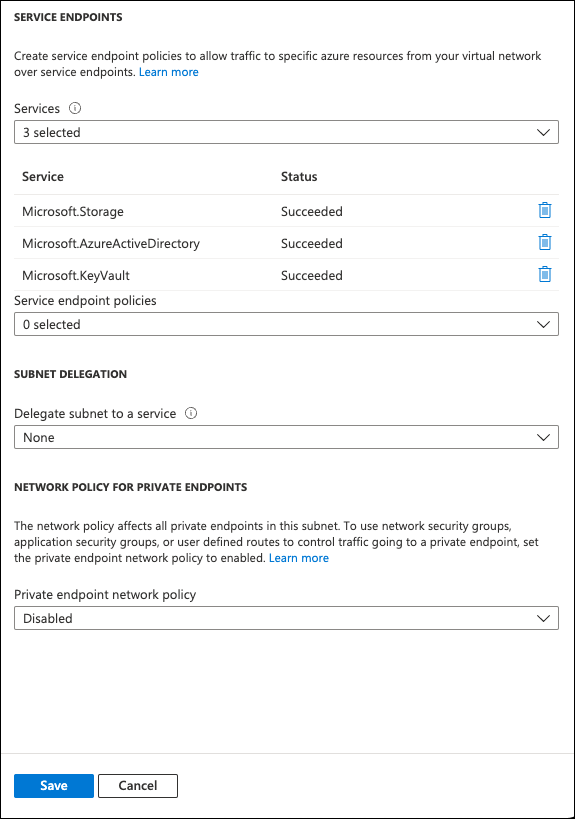This screenshot has height=819, width=575.
Task: Click the Private endpoint network policy label
Action: click(105, 594)
